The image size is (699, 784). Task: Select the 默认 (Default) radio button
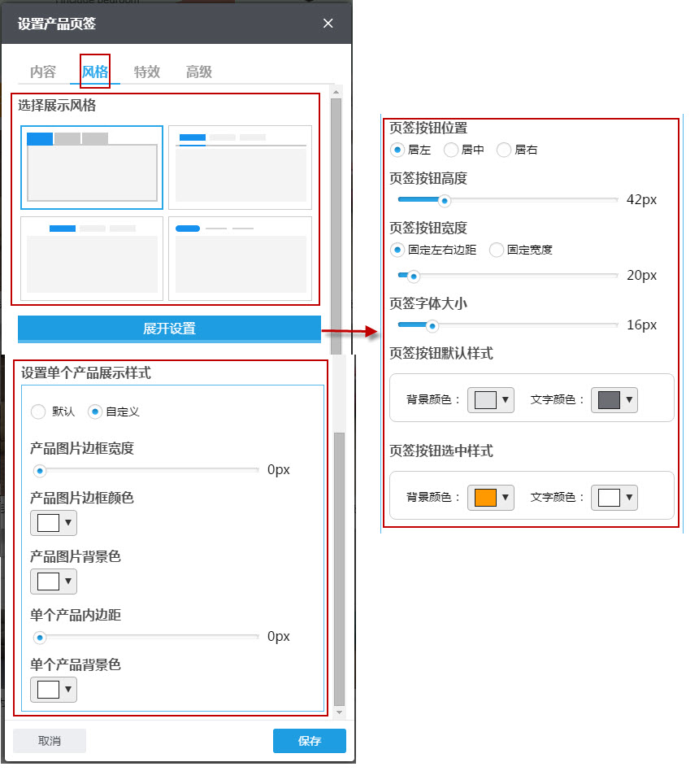click(x=37, y=412)
